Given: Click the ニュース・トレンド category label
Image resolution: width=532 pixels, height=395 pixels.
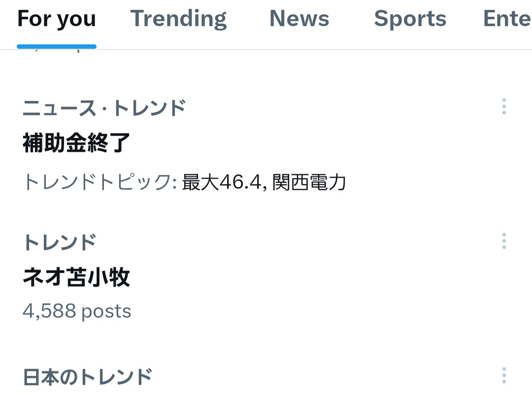Looking at the screenshot, I should click(104, 108).
